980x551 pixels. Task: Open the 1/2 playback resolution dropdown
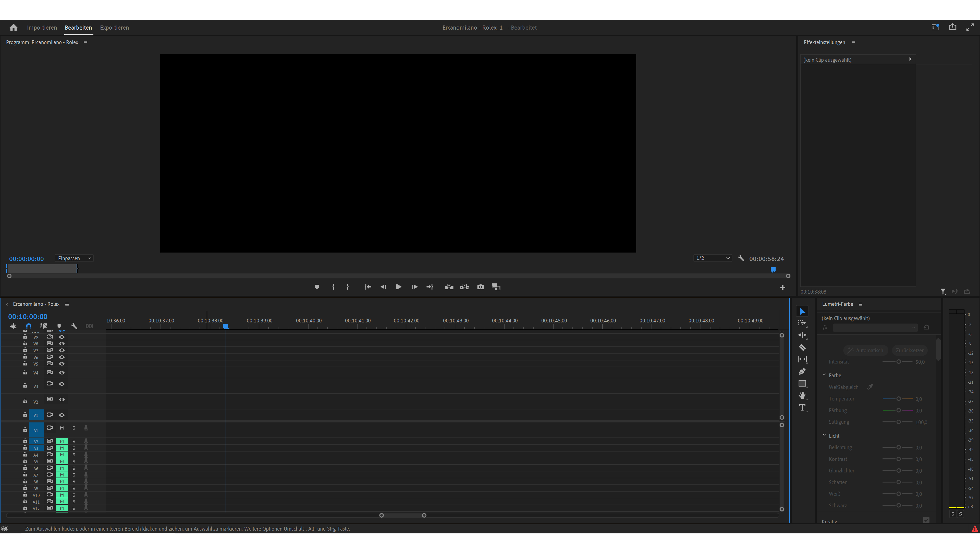click(x=712, y=258)
